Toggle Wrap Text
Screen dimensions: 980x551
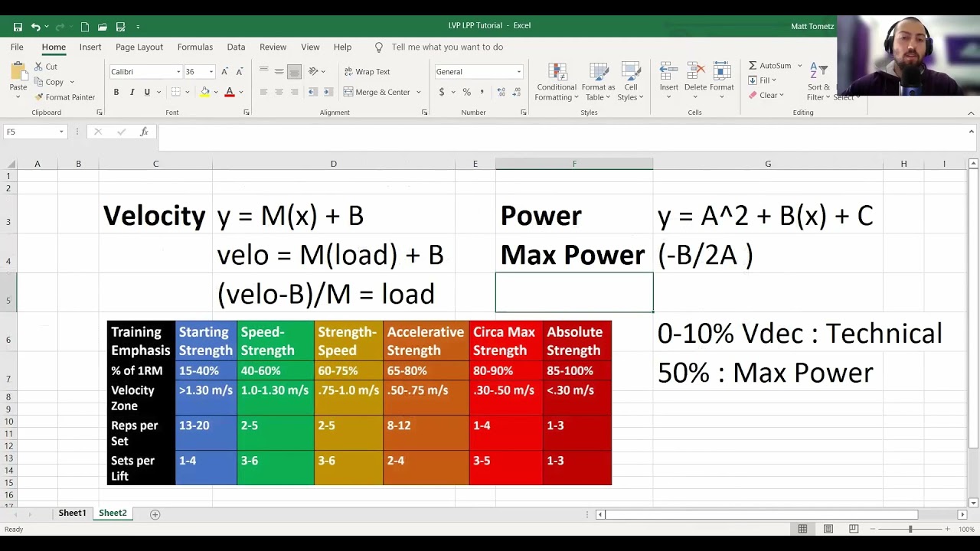point(367,72)
